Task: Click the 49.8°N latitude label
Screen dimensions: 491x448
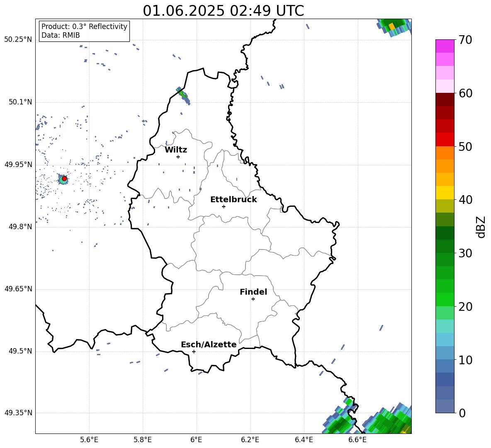Action: [20, 227]
